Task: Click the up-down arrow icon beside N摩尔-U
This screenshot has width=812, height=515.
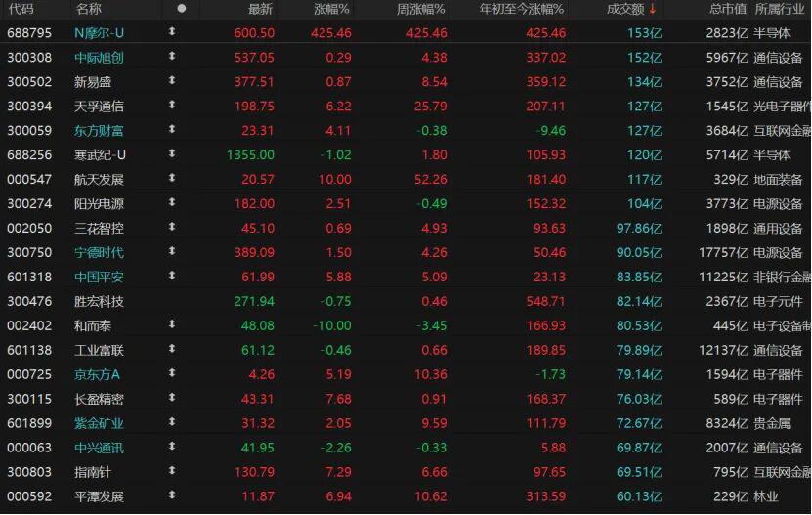Action: (x=173, y=32)
